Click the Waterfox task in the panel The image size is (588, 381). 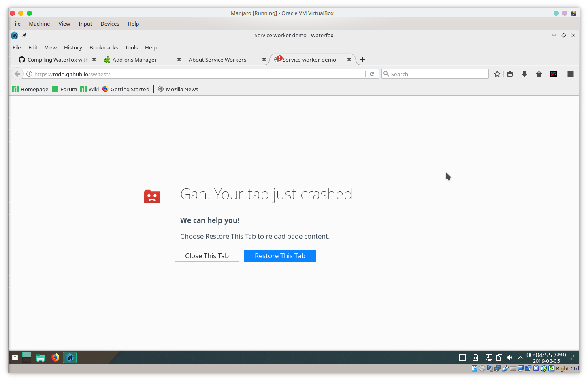pos(70,357)
